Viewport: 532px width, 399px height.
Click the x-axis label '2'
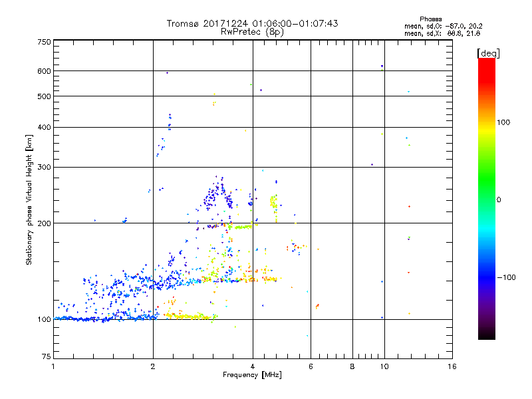[153, 366]
